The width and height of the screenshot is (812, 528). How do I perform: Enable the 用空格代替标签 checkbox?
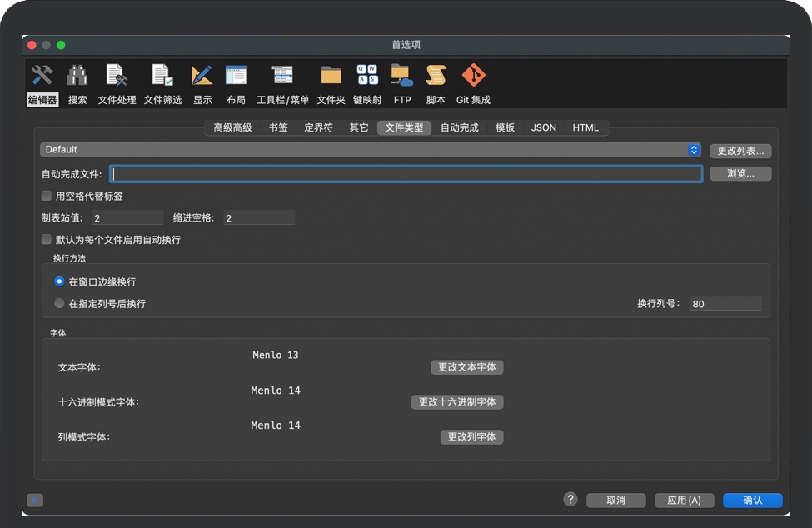pyautogui.click(x=47, y=197)
